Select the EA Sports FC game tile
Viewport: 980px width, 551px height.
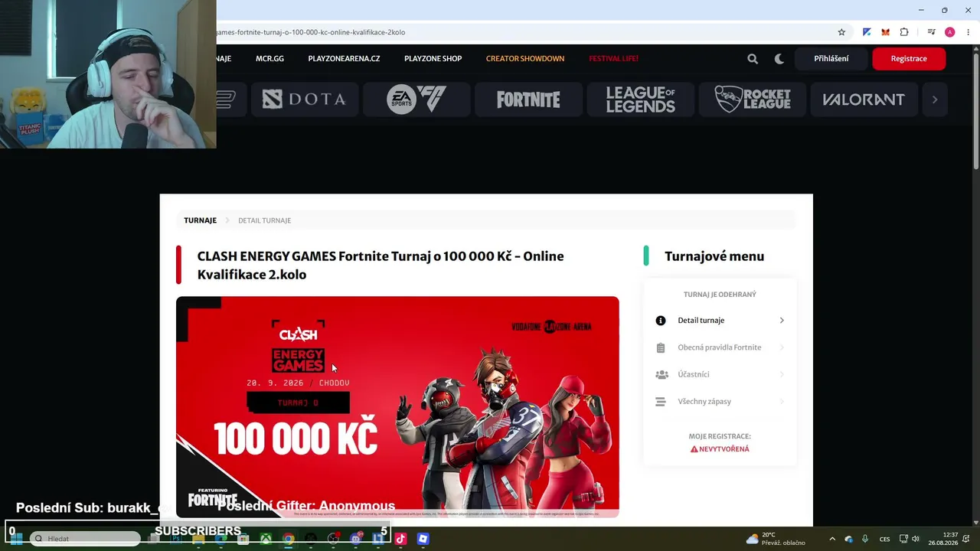click(x=416, y=99)
